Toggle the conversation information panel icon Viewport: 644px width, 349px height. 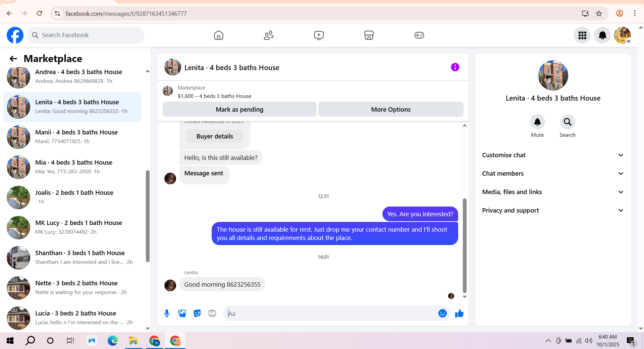coord(455,67)
